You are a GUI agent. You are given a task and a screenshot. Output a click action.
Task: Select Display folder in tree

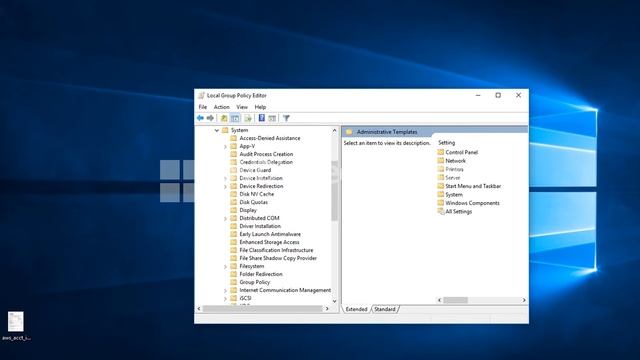(248, 210)
